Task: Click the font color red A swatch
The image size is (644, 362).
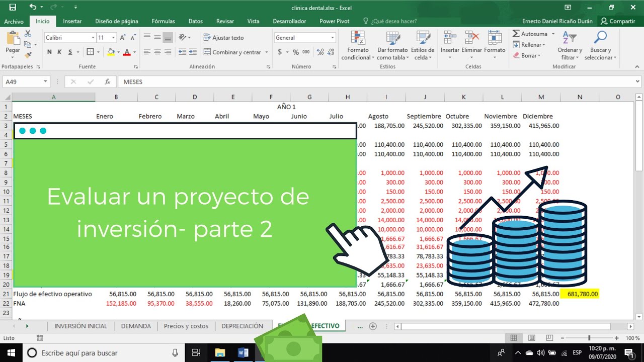Action: 127,52
